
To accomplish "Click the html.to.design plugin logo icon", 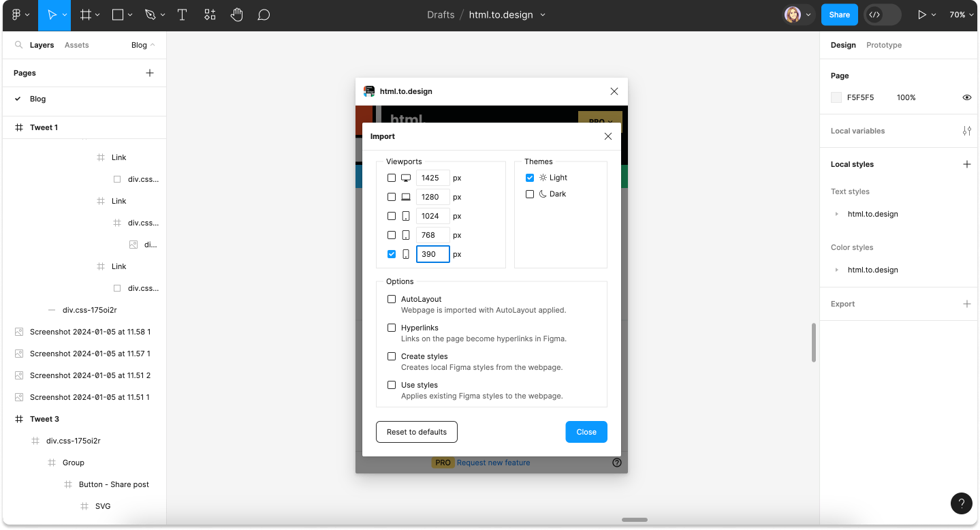I will click(369, 91).
